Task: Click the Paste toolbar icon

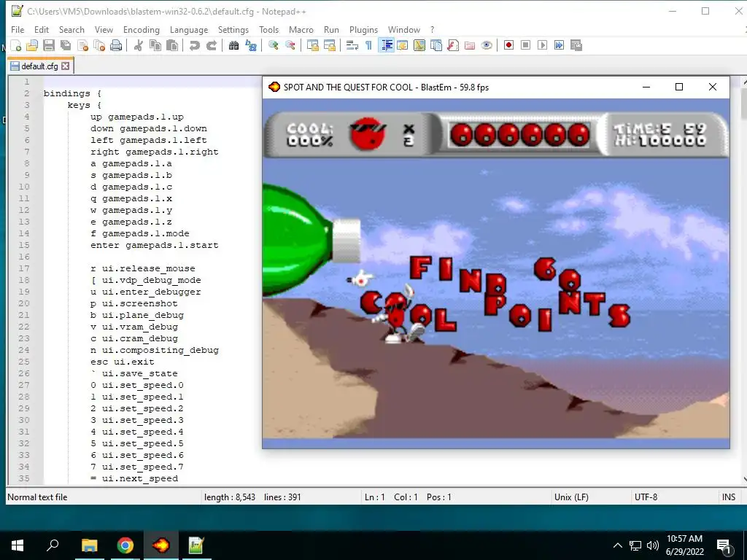Action: pyautogui.click(x=172, y=46)
